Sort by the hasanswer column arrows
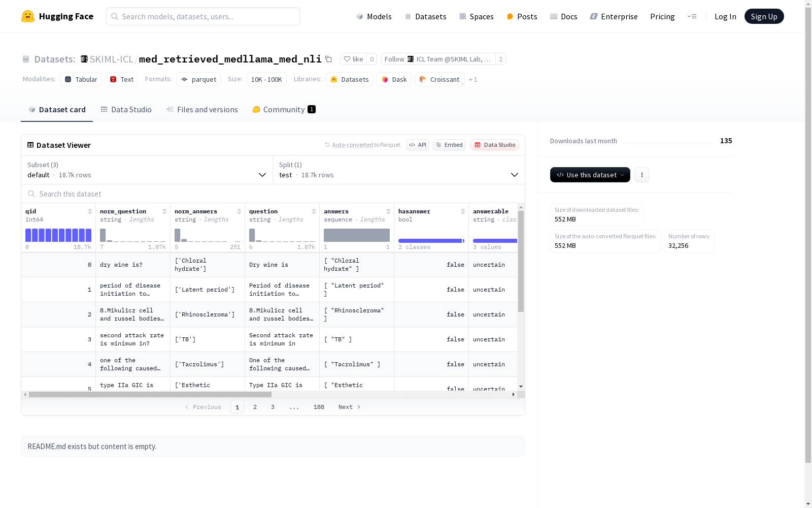Image resolution: width=812 pixels, height=508 pixels. pyautogui.click(x=463, y=211)
